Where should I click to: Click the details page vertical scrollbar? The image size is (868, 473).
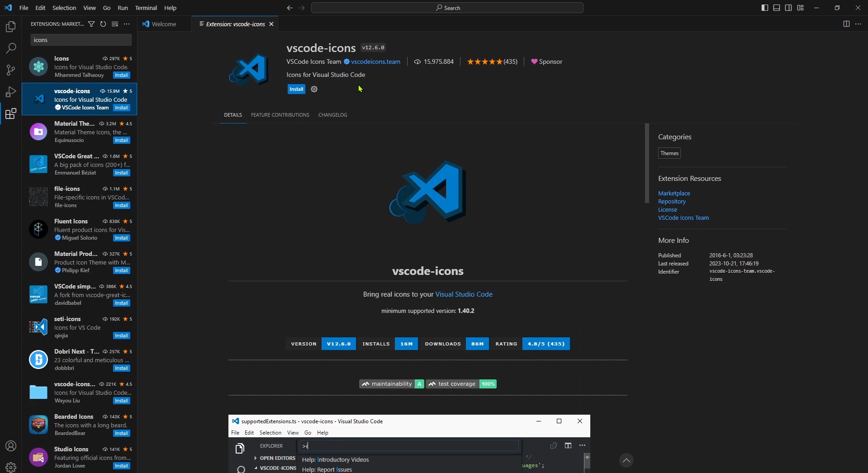(x=647, y=163)
